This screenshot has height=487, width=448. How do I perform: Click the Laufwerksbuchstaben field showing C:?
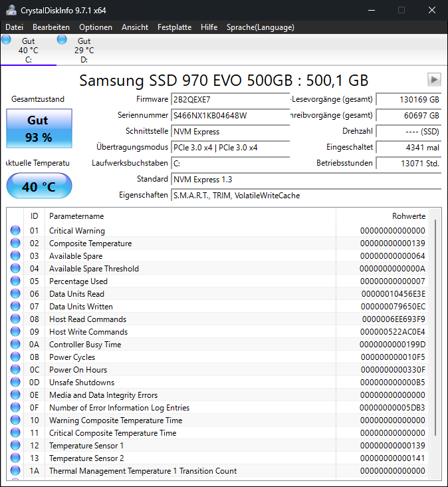pos(230,164)
